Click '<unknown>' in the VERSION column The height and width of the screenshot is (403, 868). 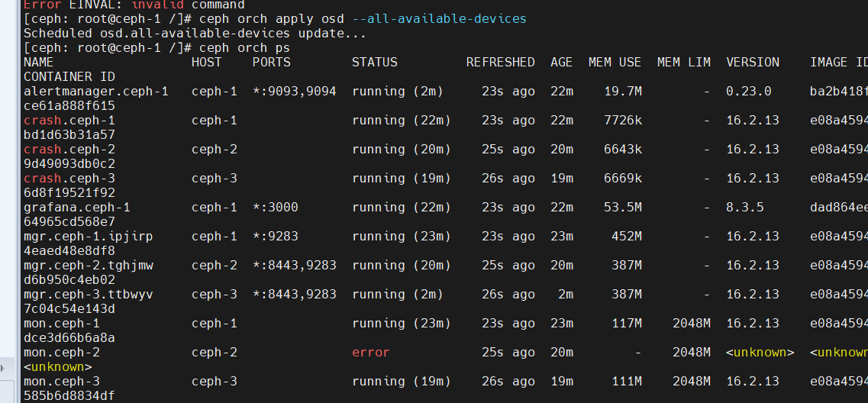coord(760,352)
